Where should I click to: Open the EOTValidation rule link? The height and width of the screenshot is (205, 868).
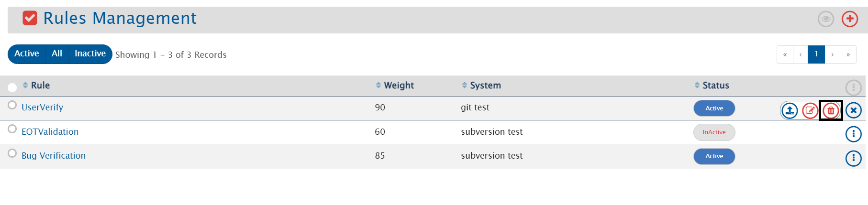(x=50, y=132)
